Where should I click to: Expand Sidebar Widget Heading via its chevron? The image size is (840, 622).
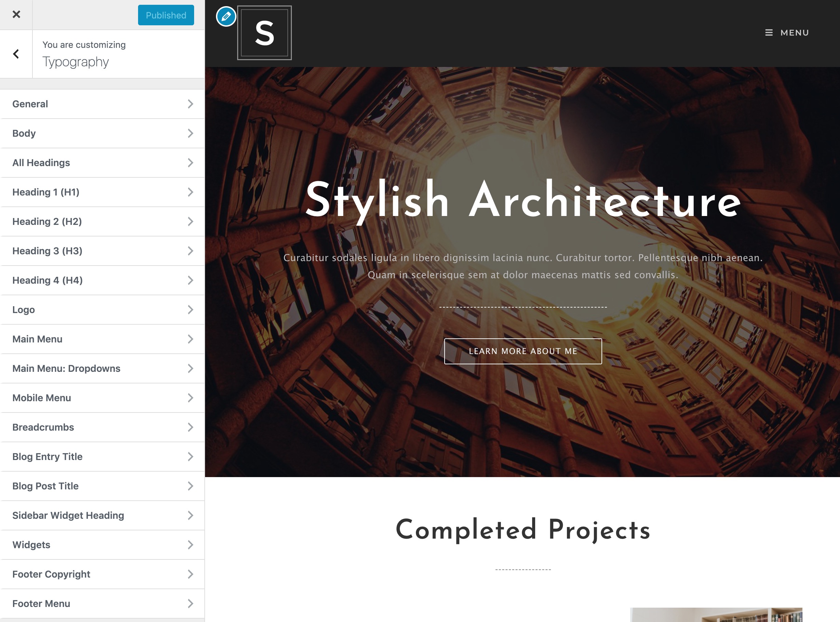(190, 515)
